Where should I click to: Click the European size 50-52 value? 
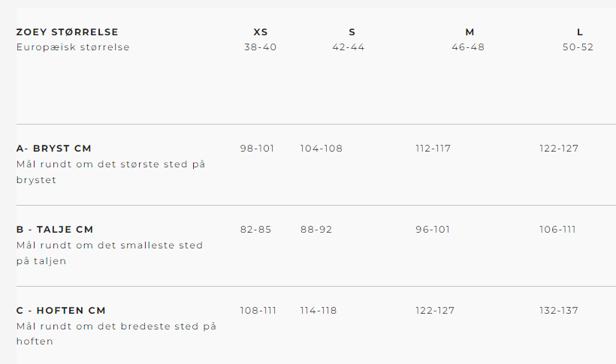578,47
